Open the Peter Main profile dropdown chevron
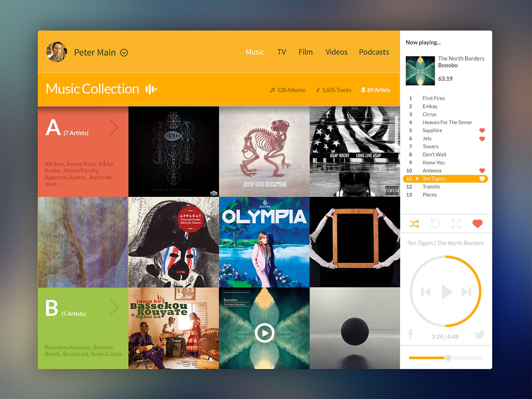 pos(124,53)
